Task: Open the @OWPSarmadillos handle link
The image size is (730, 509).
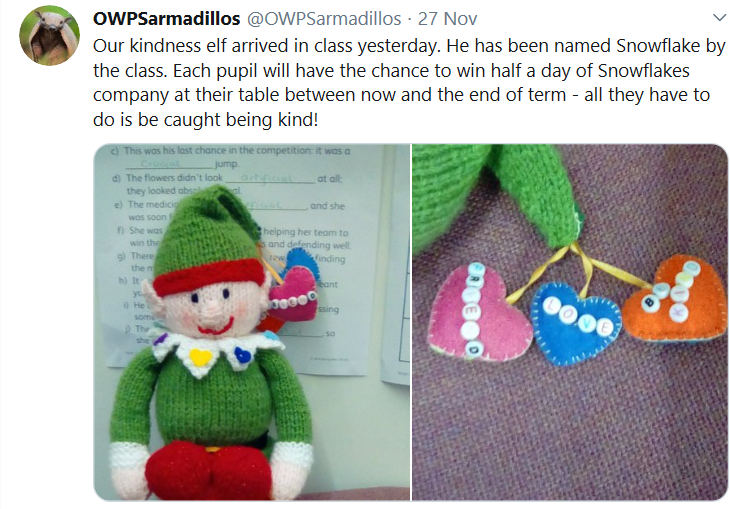Action: (x=324, y=19)
